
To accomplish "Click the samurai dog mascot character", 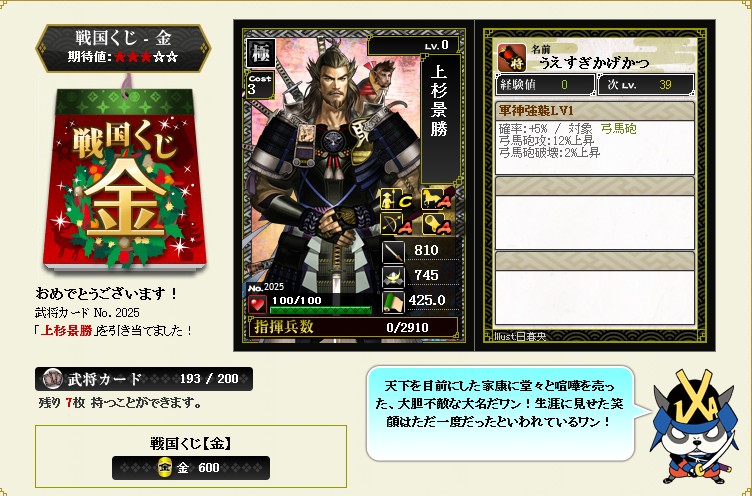I will [693, 426].
